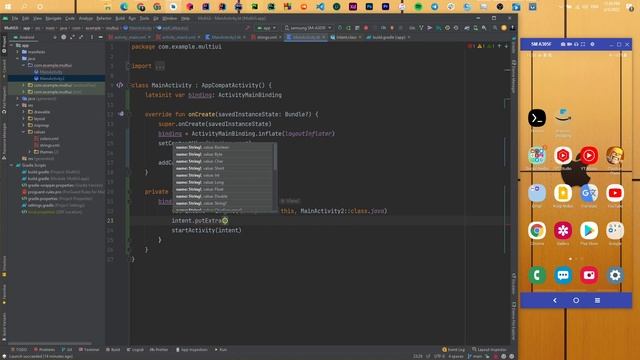Image resolution: width=640 pixels, height=360 pixels.
Task: Open Camera app on phone mirror
Action: (589, 276)
